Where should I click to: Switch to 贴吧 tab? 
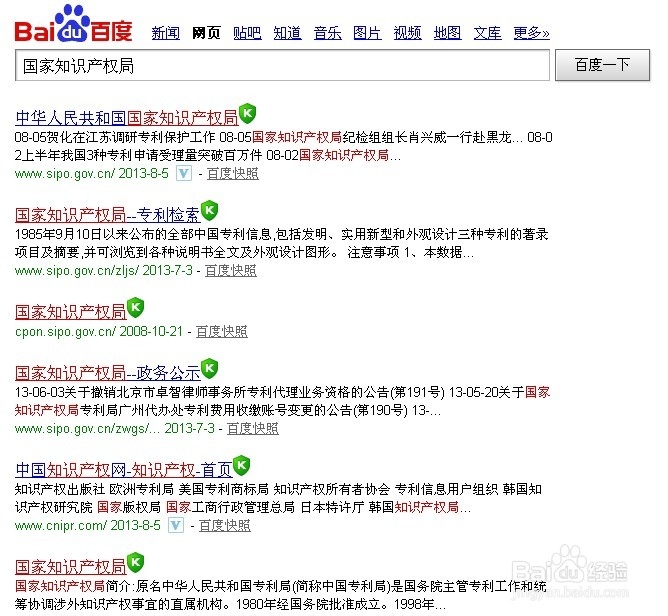point(247,33)
